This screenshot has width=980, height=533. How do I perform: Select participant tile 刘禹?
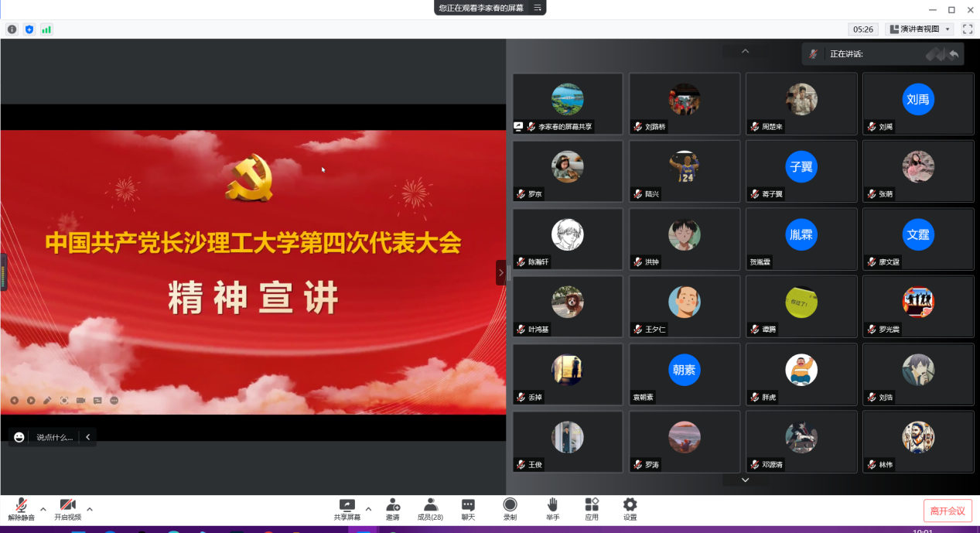tap(918, 104)
